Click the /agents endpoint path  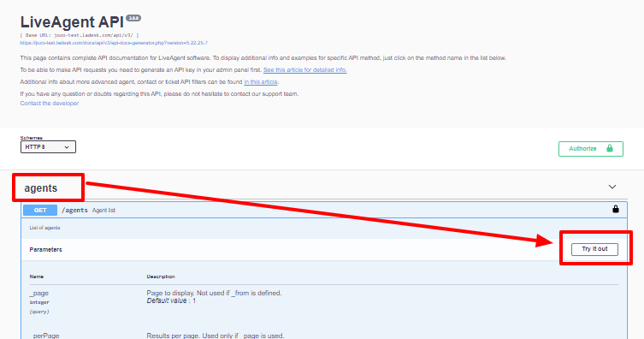[74, 210]
